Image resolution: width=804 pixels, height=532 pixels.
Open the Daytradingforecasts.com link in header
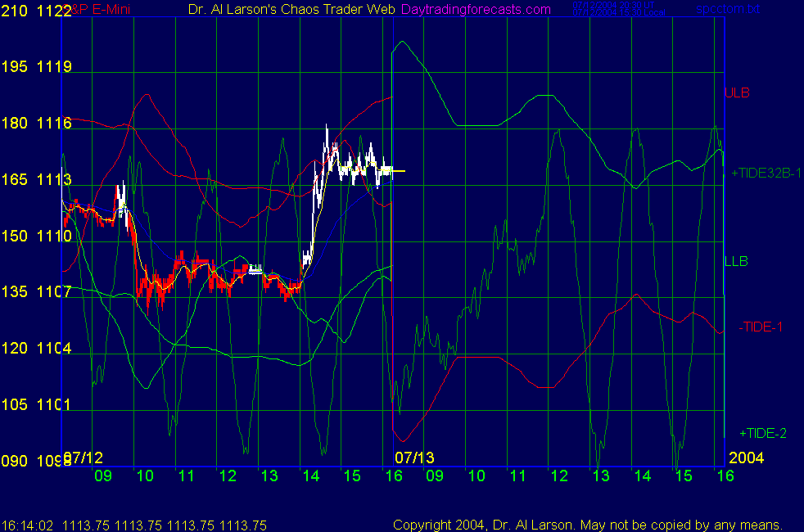click(x=476, y=9)
